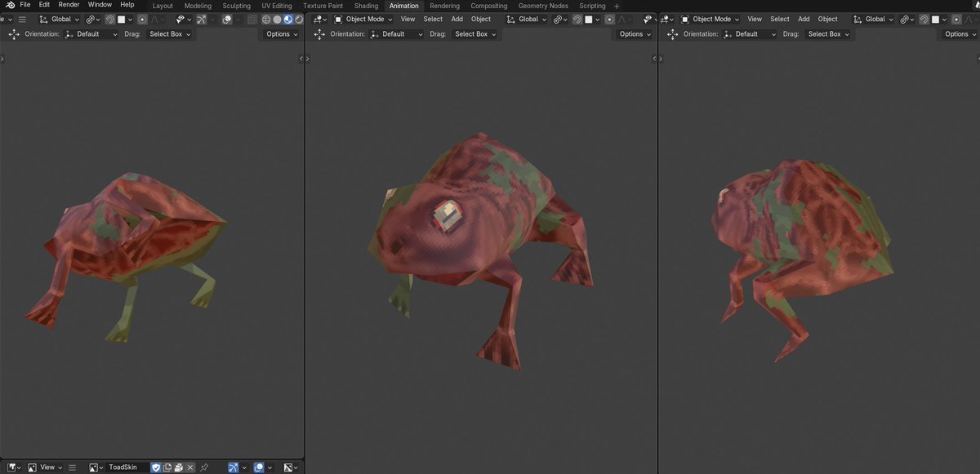This screenshot has height=474, width=980.
Task: Open Drag Select Box dropdown in left viewport
Action: (170, 34)
